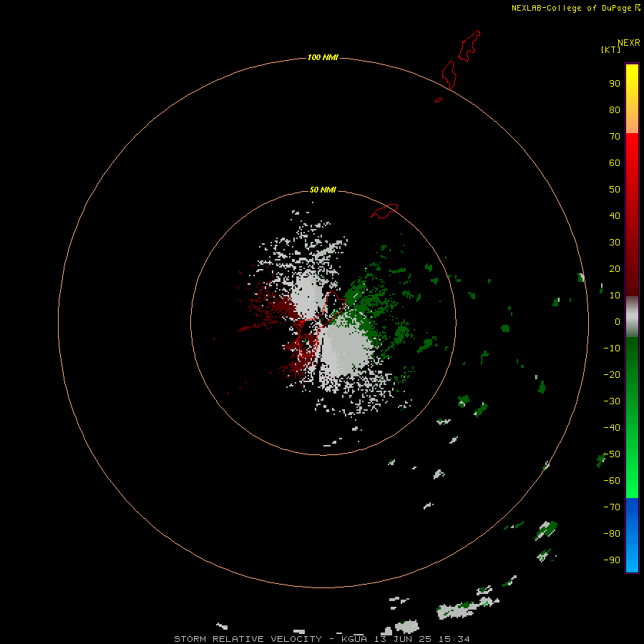This screenshot has width=644, height=644.
Task: Click the KGUA station identifier
Action: pos(354,639)
